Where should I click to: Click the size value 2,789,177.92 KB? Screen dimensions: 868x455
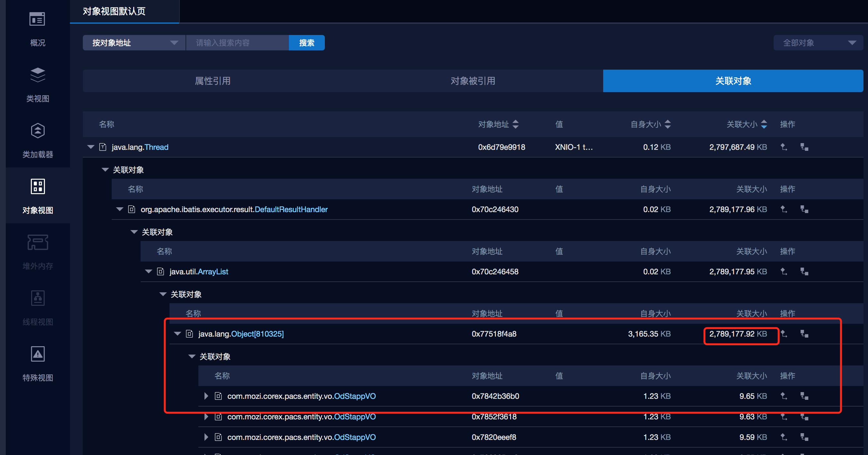(x=738, y=334)
